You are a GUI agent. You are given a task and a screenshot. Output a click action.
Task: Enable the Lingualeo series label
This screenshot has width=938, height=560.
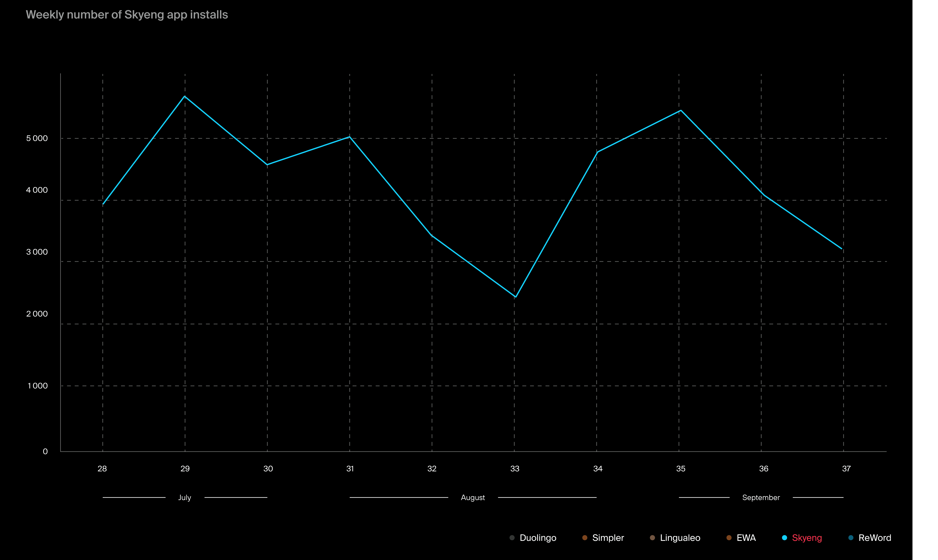(x=680, y=538)
